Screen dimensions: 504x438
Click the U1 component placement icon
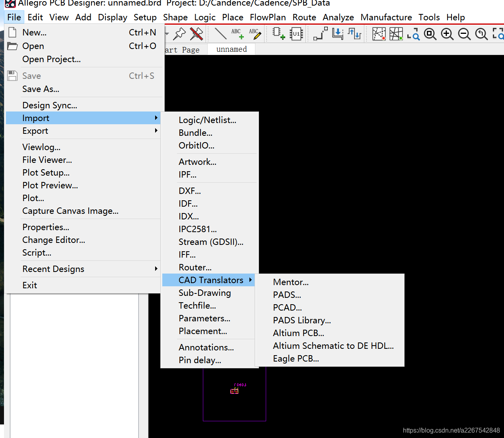click(x=296, y=34)
